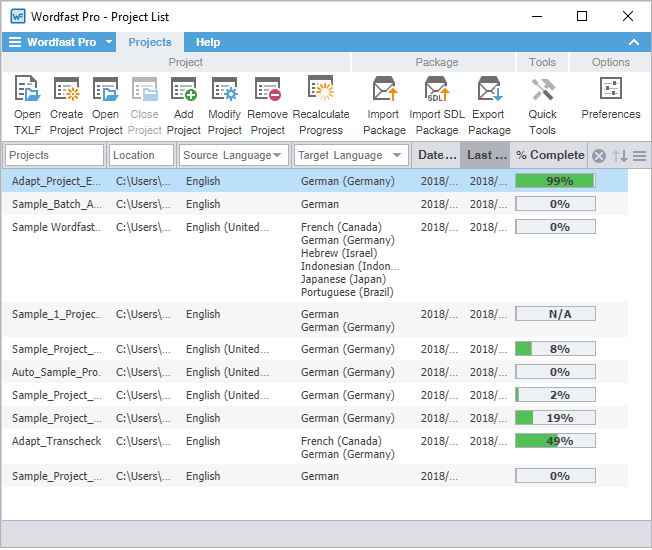The image size is (652, 550).
Task: Focus the Location filter field
Action: click(141, 155)
